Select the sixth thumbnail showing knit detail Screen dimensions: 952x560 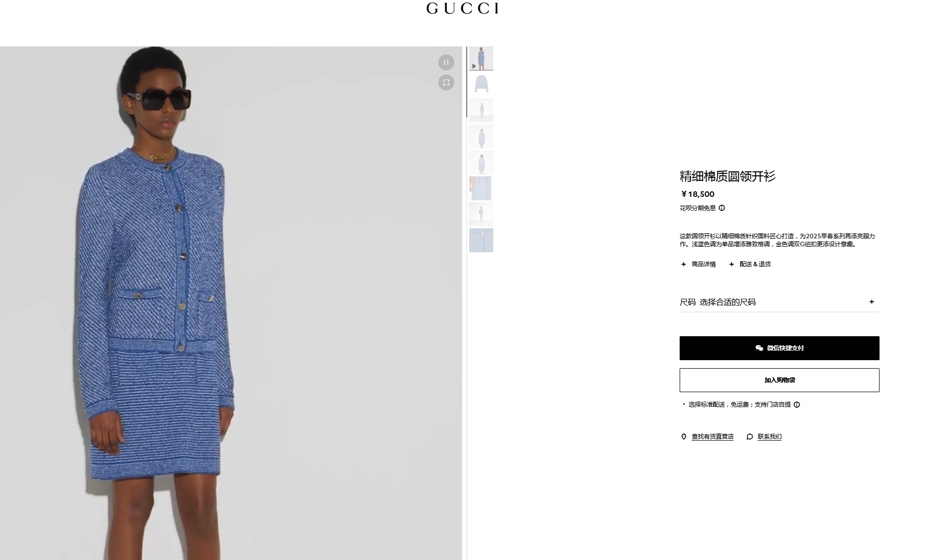[481, 188]
